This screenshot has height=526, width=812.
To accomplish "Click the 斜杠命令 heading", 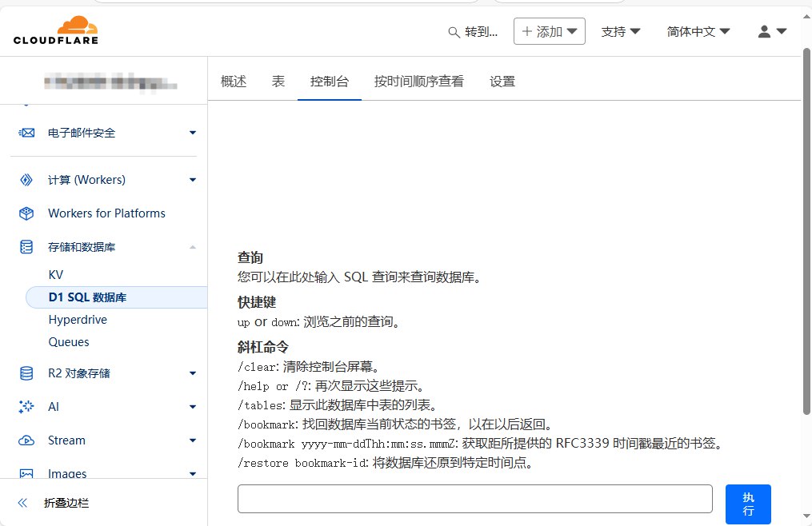I will click(263, 347).
